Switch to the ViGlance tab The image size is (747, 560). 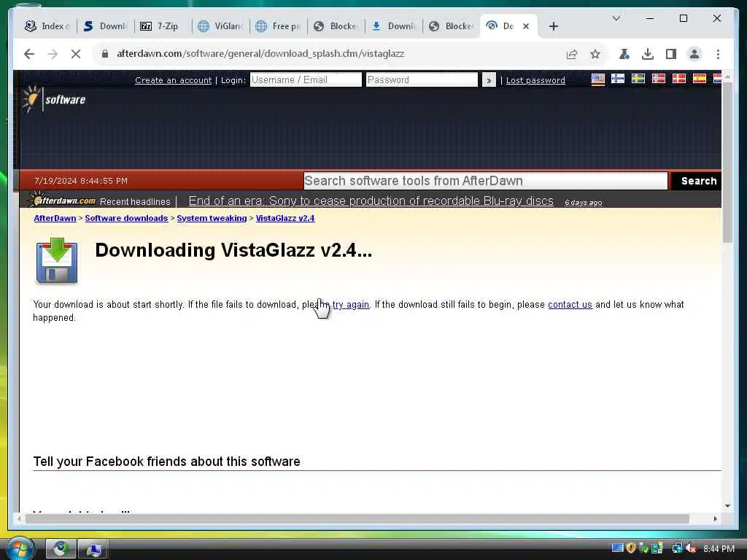pos(221,26)
